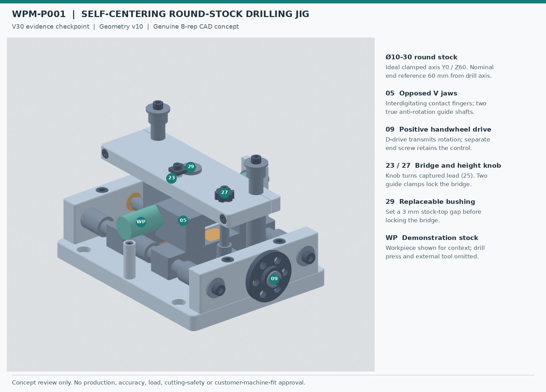
Task: Click the black star height knob on bridge
Action: point(224,194)
